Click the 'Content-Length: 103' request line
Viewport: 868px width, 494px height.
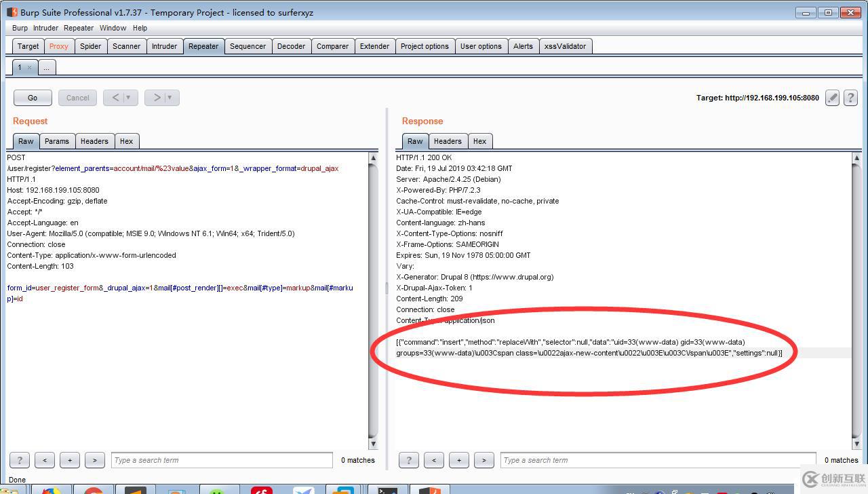40,266
